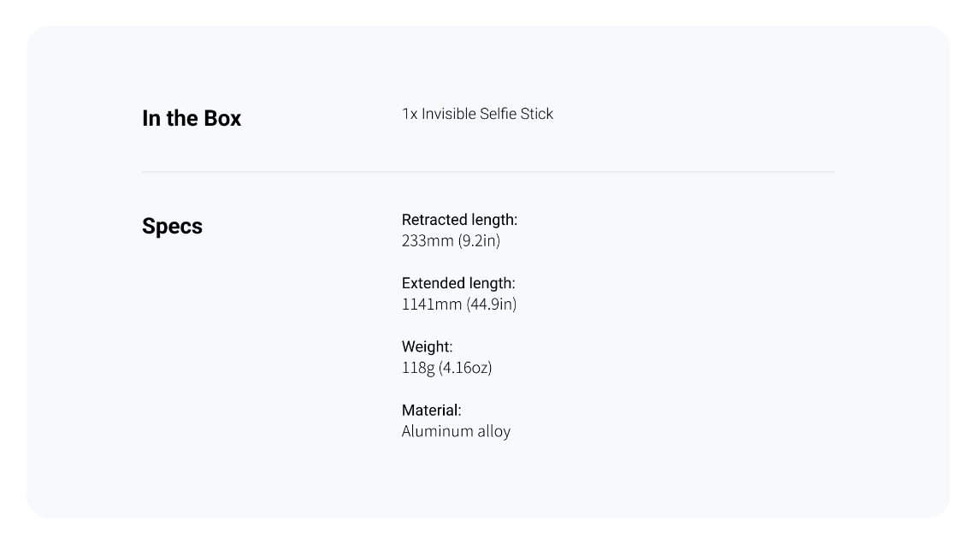Click the word 'alloy' in material value
Viewport: 980px width, 550px height.
coord(494,431)
